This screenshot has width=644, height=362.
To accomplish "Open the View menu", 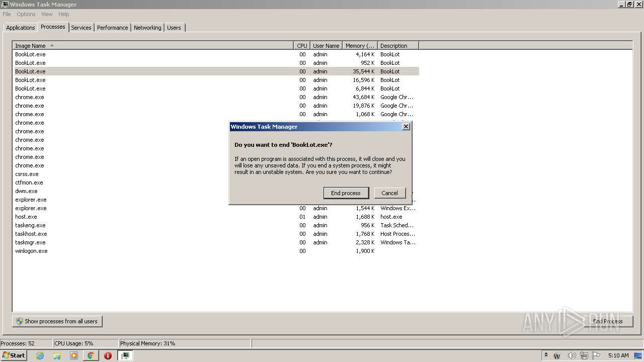I will click(47, 14).
